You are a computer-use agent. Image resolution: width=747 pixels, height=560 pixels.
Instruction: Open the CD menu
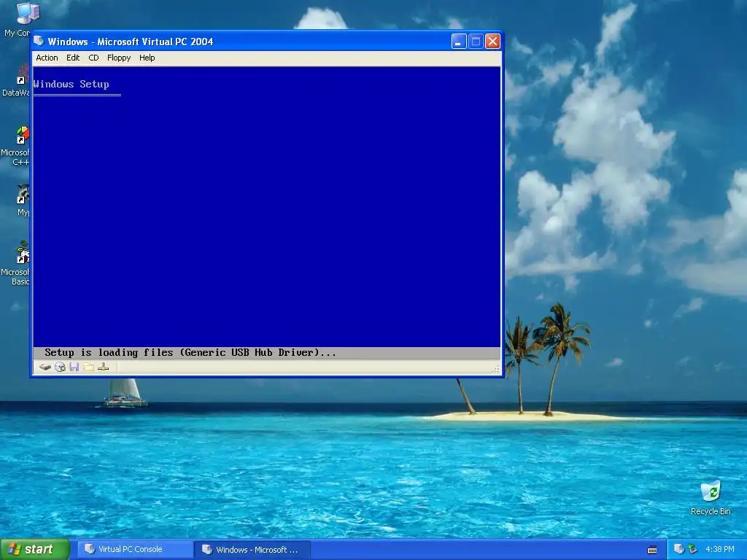tap(93, 58)
